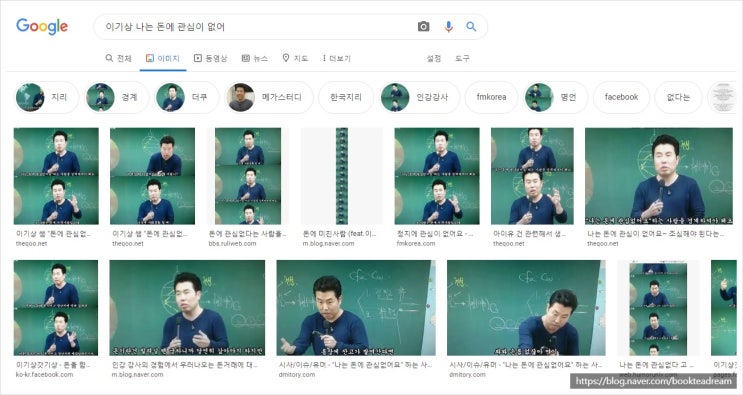The height and width of the screenshot is (395, 743).
Task: Open large theqoo.net 조심해야 된다는 thumbnail
Action: click(659, 176)
